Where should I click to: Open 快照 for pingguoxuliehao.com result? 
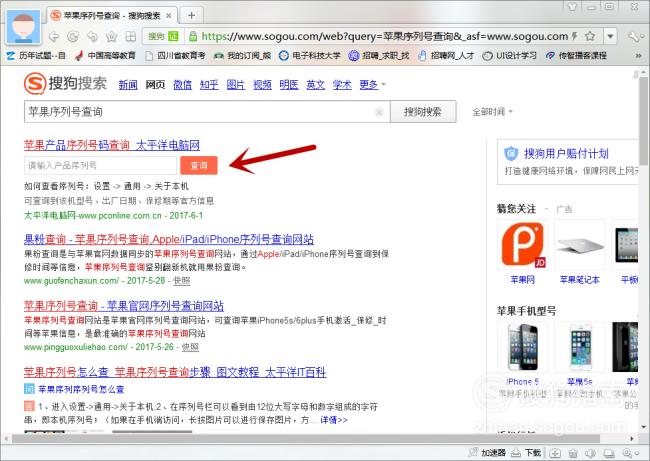coord(190,347)
